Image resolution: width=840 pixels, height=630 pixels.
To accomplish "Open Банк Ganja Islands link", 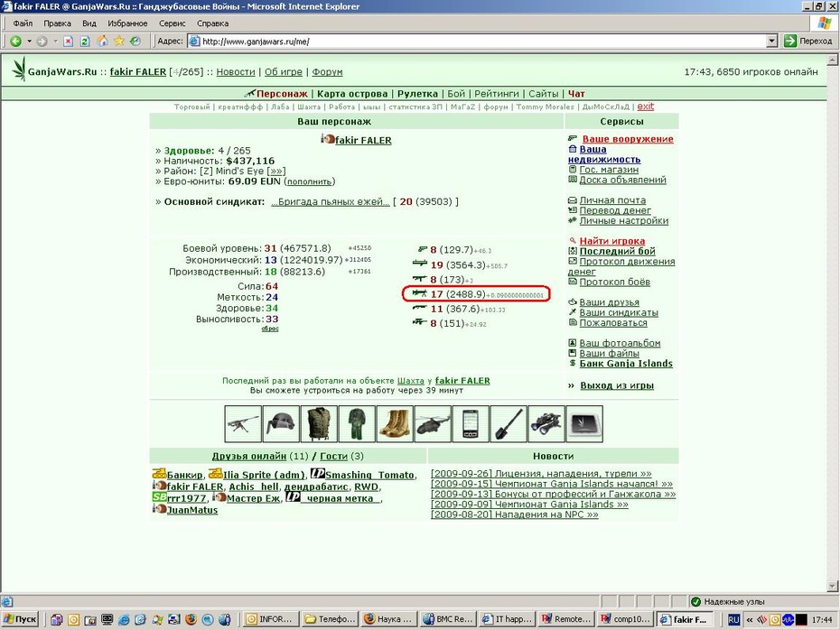I will point(626,364).
